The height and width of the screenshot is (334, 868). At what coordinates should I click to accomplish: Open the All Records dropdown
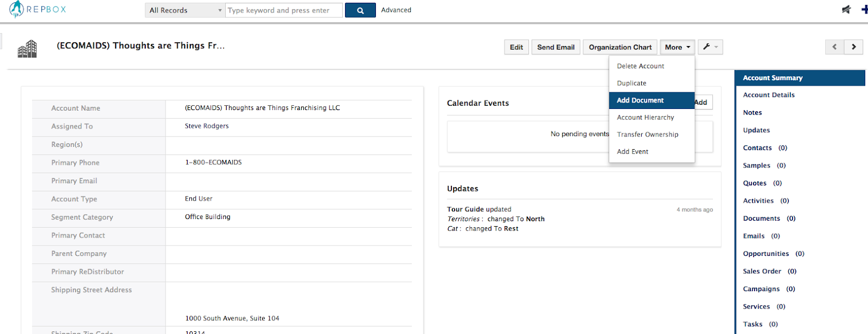tap(185, 10)
